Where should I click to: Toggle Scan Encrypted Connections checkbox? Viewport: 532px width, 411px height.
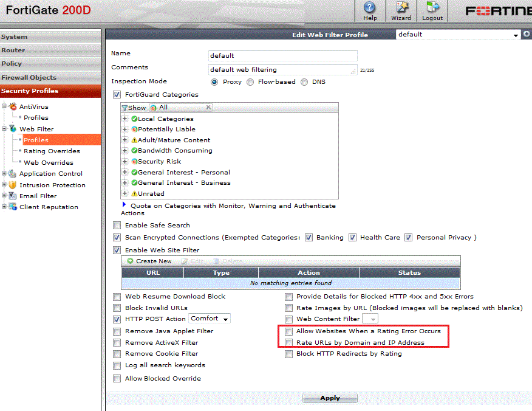point(117,238)
